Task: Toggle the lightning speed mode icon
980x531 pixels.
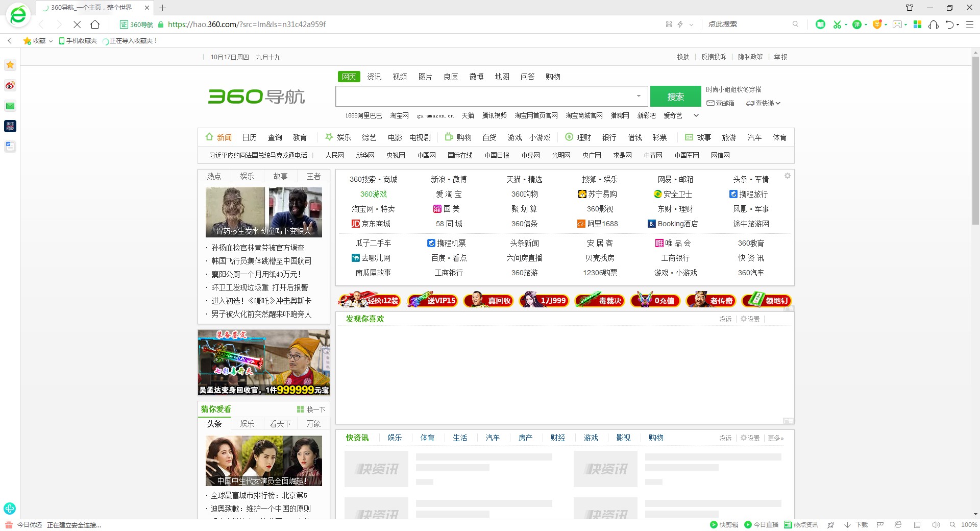Action: pyautogui.click(x=680, y=25)
